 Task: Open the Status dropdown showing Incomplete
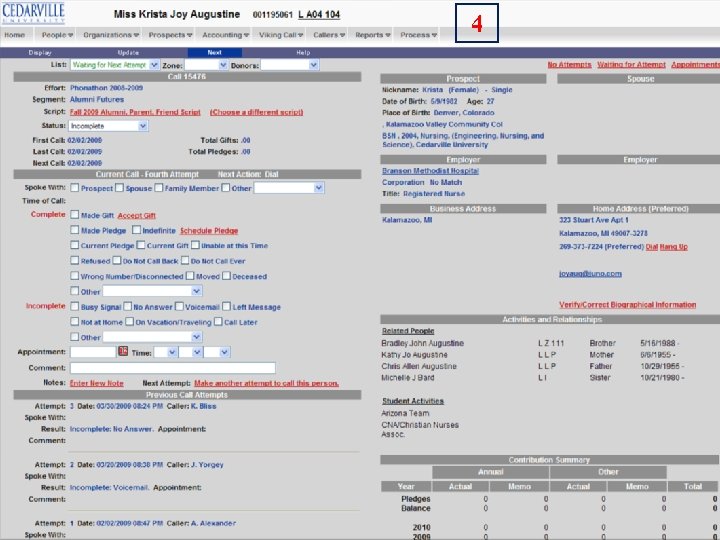108,126
